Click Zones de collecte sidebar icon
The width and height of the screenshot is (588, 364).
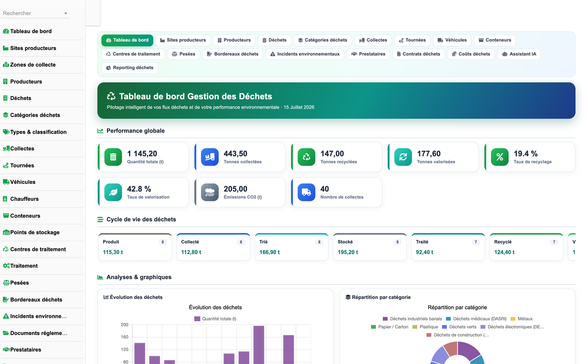coord(6,65)
